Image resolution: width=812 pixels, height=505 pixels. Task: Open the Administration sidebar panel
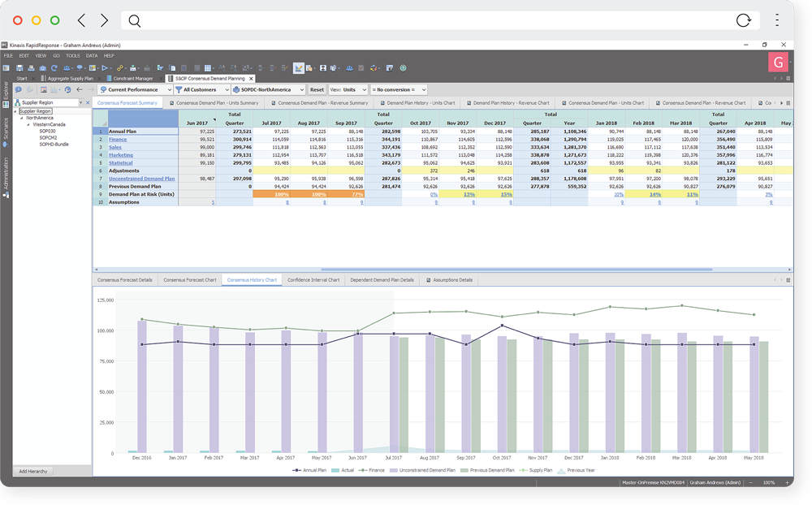tap(6, 177)
